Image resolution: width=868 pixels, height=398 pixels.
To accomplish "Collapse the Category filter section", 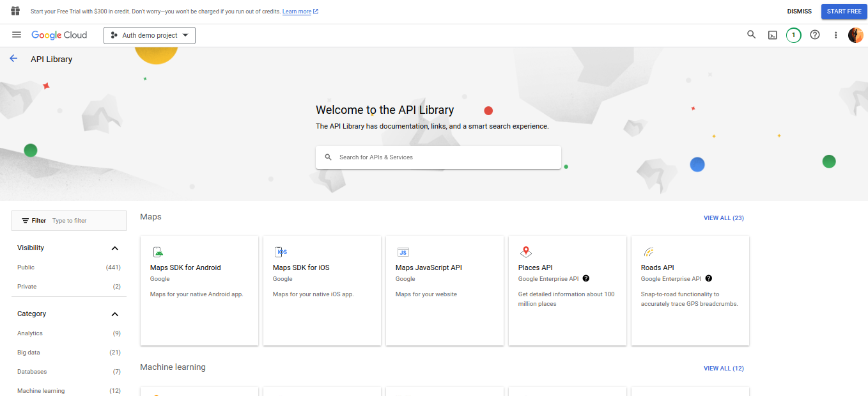I will pyautogui.click(x=115, y=314).
